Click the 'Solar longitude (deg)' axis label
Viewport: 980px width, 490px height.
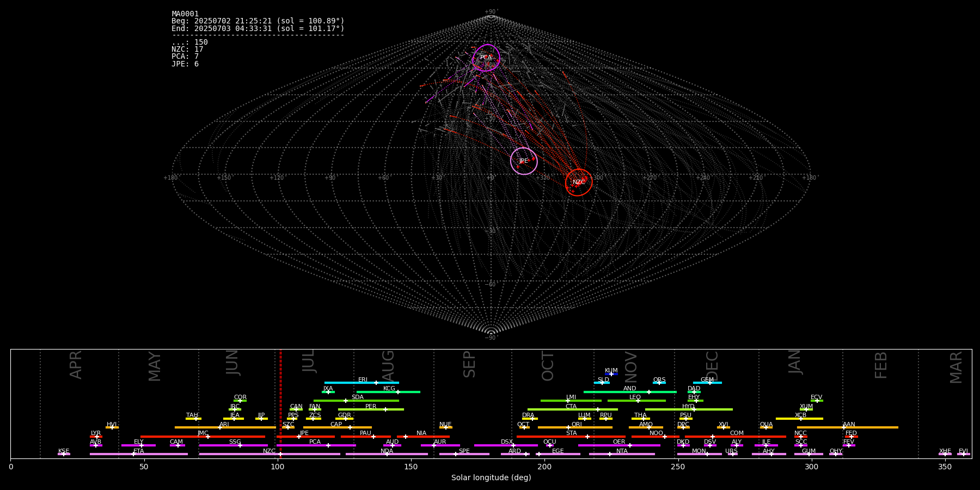click(x=491, y=477)
